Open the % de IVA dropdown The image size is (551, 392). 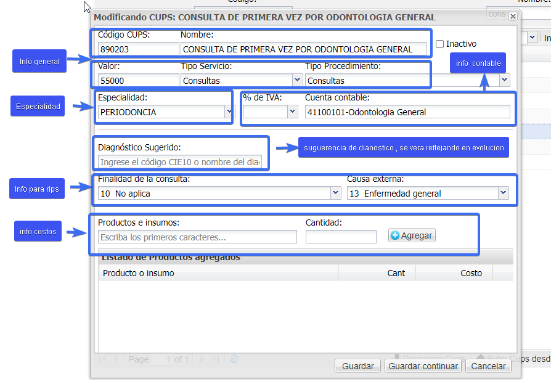[x=292, y=112]
